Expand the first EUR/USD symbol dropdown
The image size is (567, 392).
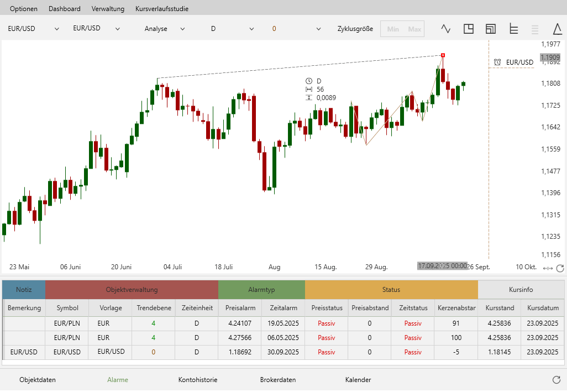click(33, 29)
